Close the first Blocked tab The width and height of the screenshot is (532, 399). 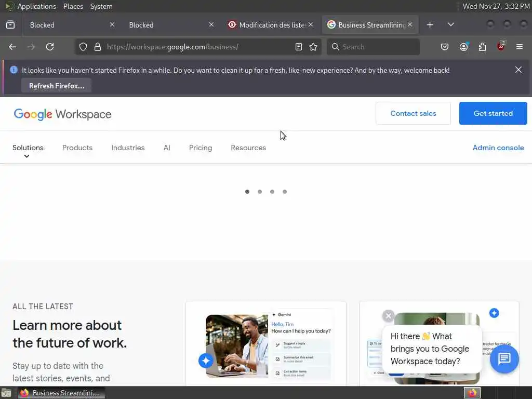click(112, 25)
